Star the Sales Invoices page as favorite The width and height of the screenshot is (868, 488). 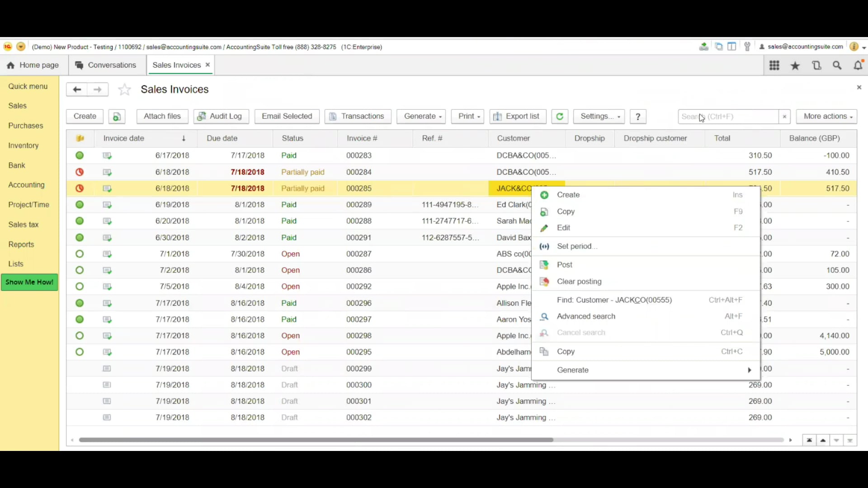click(124, 89)
